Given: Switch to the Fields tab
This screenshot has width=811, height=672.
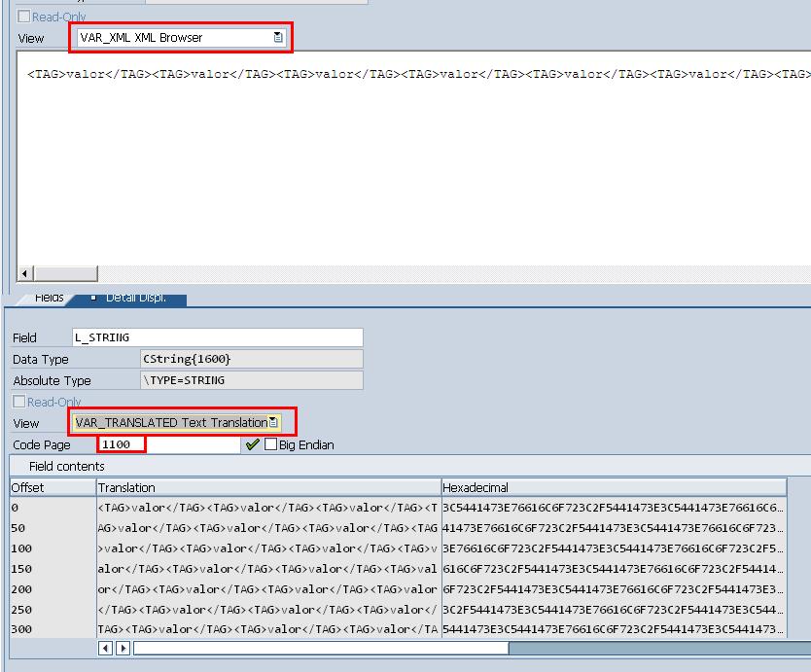Looking at the screenshot, I should point(49,298).
